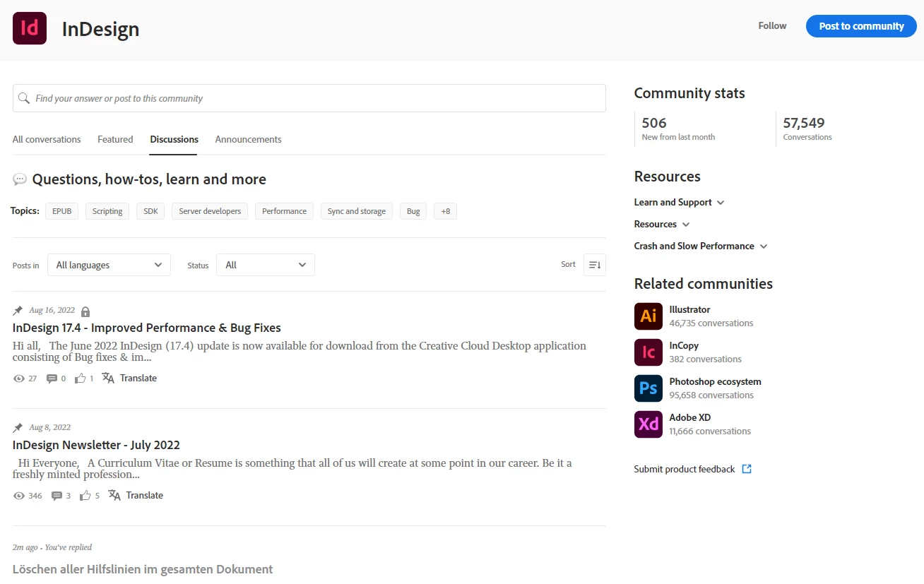Click the translate icon on the InDesign 17.4 post

[x=108, y=378]
